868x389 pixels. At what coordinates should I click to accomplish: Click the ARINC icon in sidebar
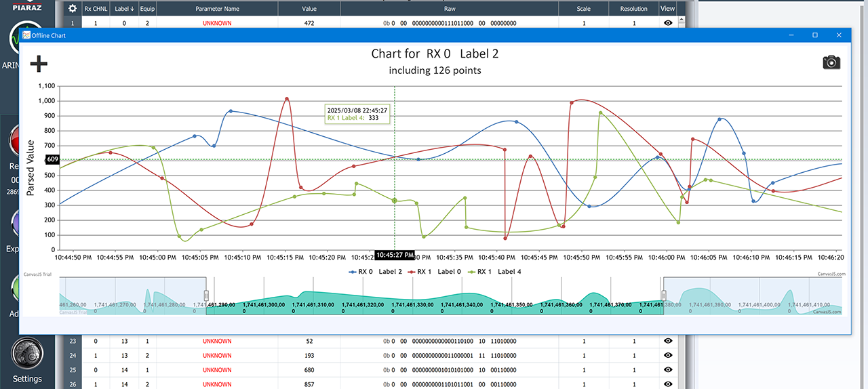point(27,42)
